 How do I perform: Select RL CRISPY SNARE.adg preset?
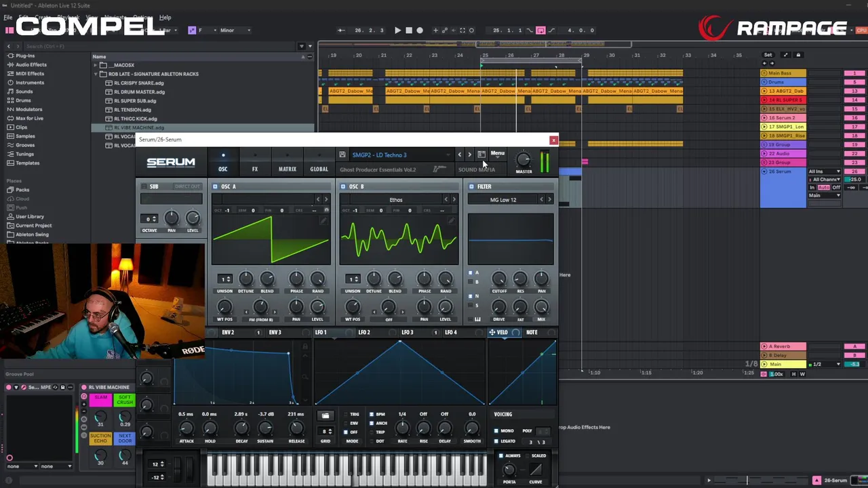pyautogui.click(x=138, y=83)
